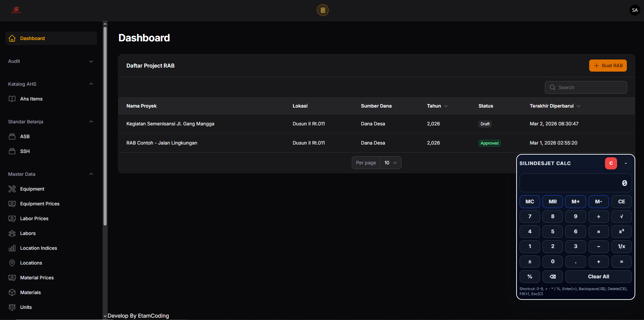The height and width of the screenshot is (320, 644).
Task: Go to Locations pin icon
Action: point(12,263)
